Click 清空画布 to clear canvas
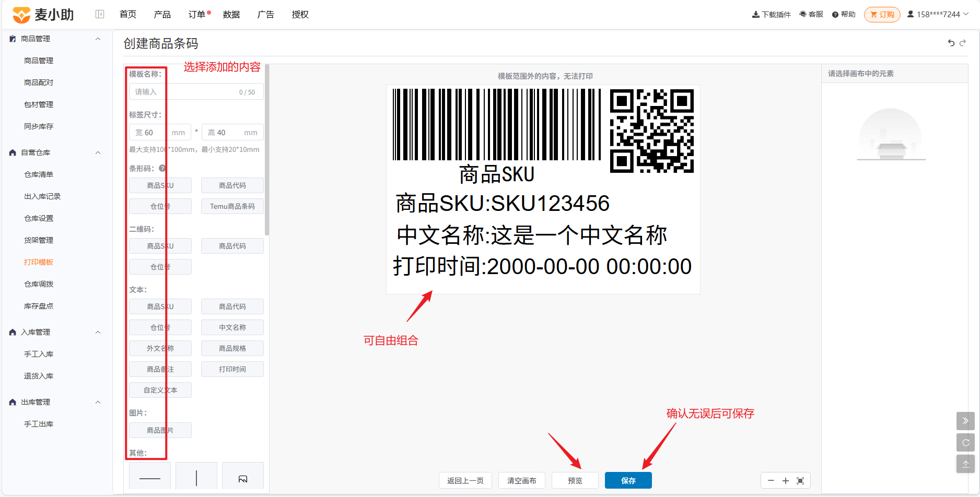The image size is (980, 497). pos(522,480)
